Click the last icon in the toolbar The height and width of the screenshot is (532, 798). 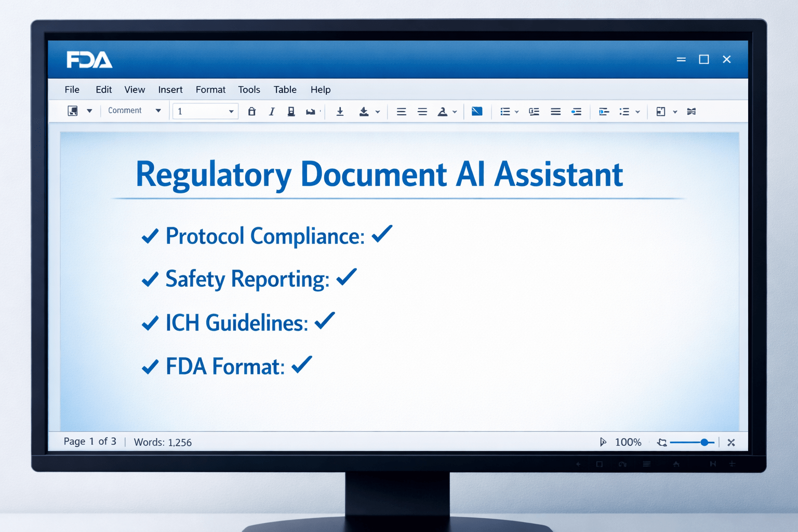[x=691, y=111]
